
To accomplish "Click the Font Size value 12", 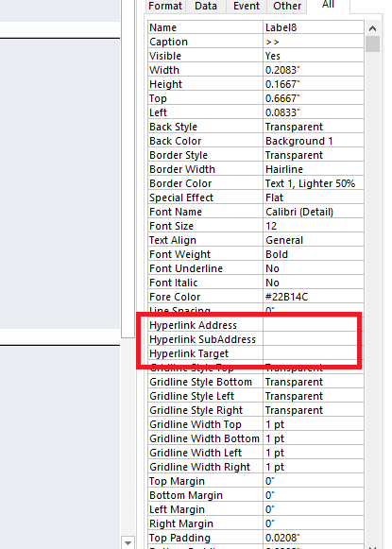I will click(314, 226).
